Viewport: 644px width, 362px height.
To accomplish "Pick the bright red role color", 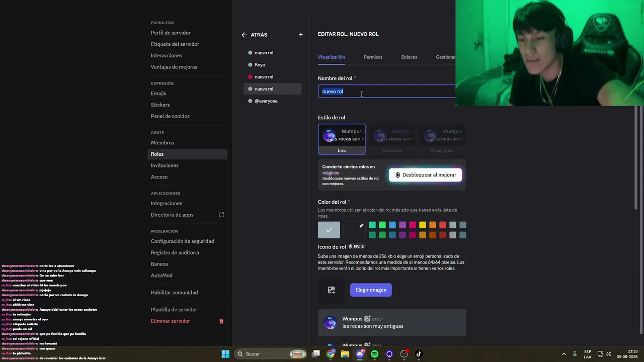I will click(443, 225).
